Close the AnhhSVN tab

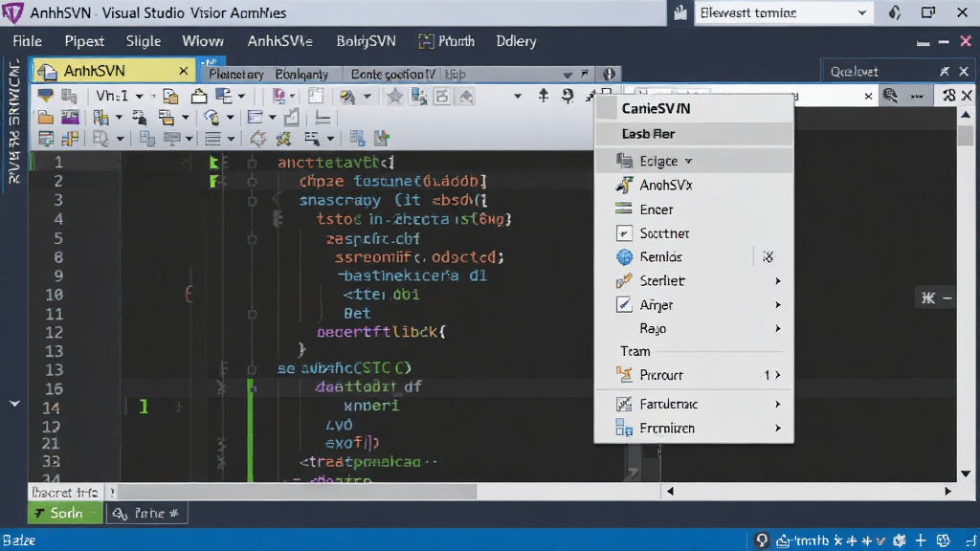click(183, 71)
